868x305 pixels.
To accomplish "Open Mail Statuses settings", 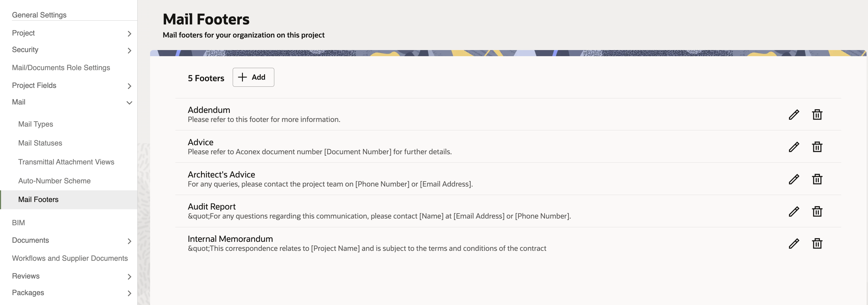I will coord(40,143).
